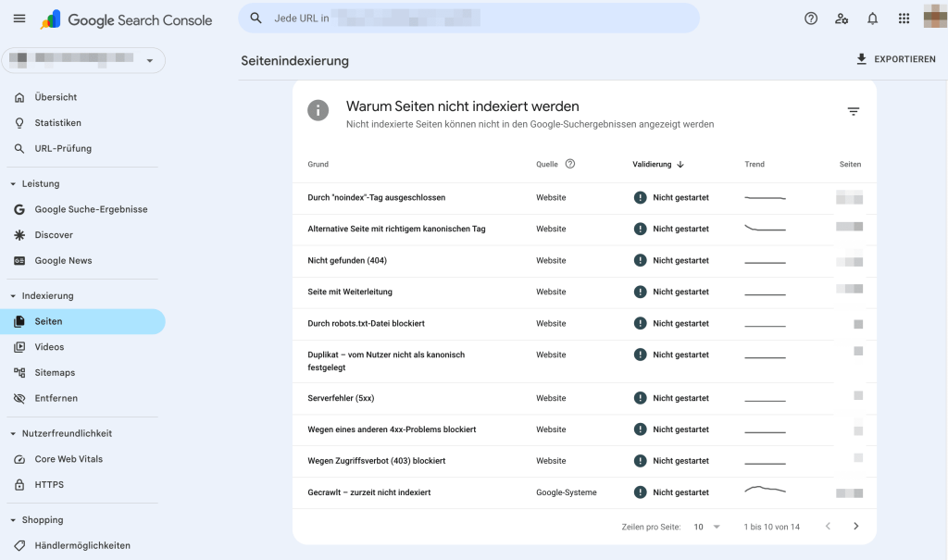The image size is (948, 560).
Task: Open the notifications bell
Action: (x=871, y=18)
